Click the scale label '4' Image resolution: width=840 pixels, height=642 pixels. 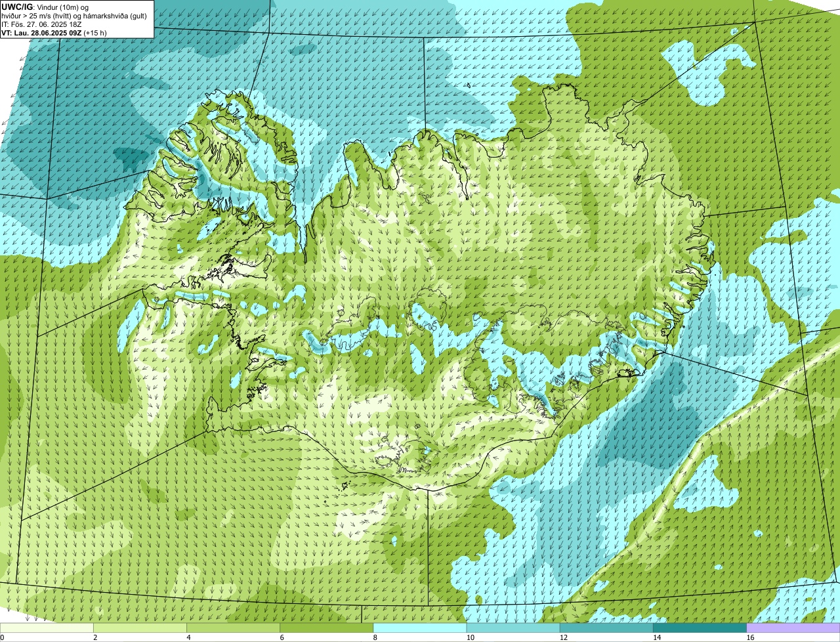tap(188, 637)
